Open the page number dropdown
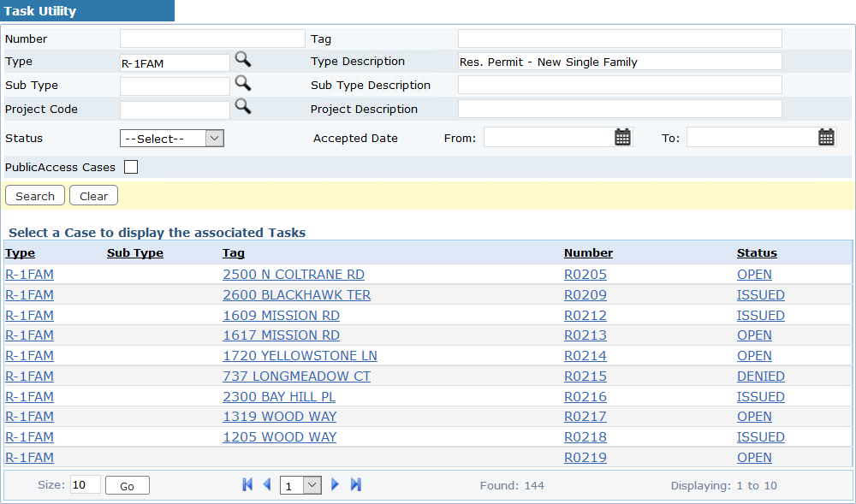This screenshot has width=856, height=504. point(301,486)
